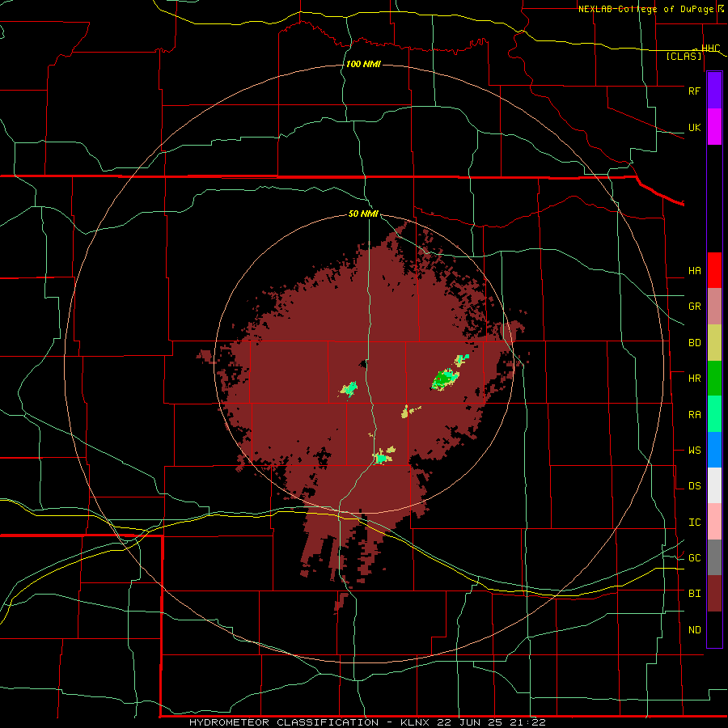Click HYDROMETEOR CLASSIFICATION in the bottom caption
The image size is (728, 728).
click(284, 722)
